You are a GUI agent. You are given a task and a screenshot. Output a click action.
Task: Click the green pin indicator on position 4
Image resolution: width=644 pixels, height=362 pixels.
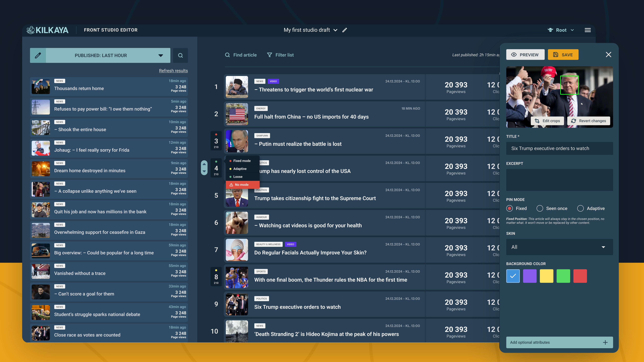(x=216, y=162)
